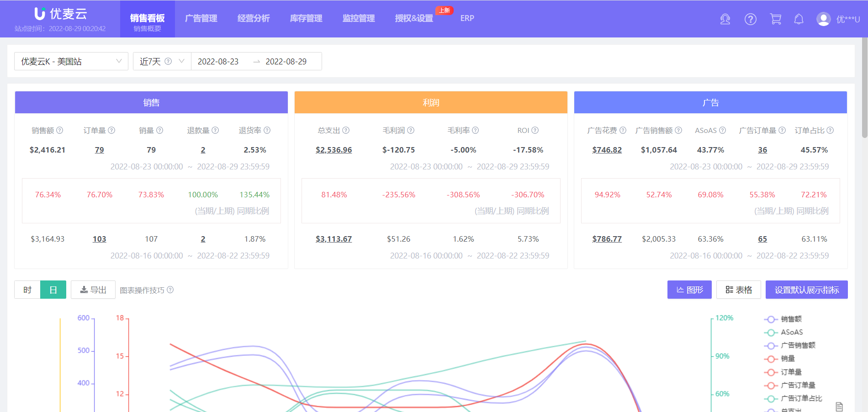Click the $786.77 previous ad spend link
Image resolution: width=868 pixels, height=412 pixels.
607,239
